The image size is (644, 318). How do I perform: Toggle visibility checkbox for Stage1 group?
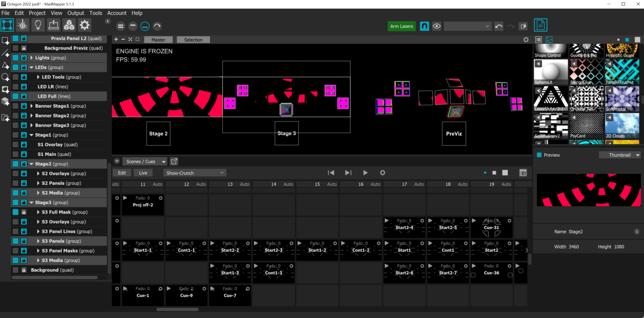(x=16, y=135)
